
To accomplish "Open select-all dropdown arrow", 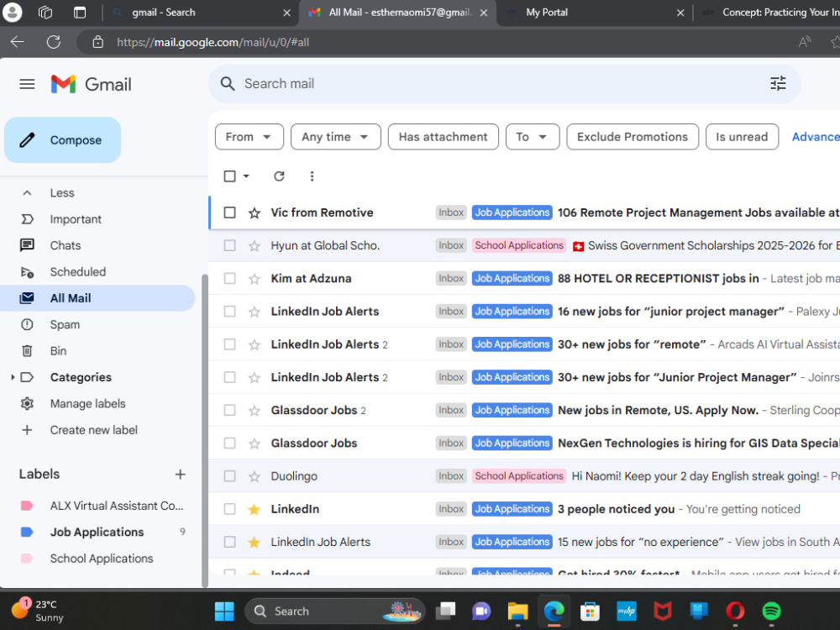I will [x=246, y=176].
